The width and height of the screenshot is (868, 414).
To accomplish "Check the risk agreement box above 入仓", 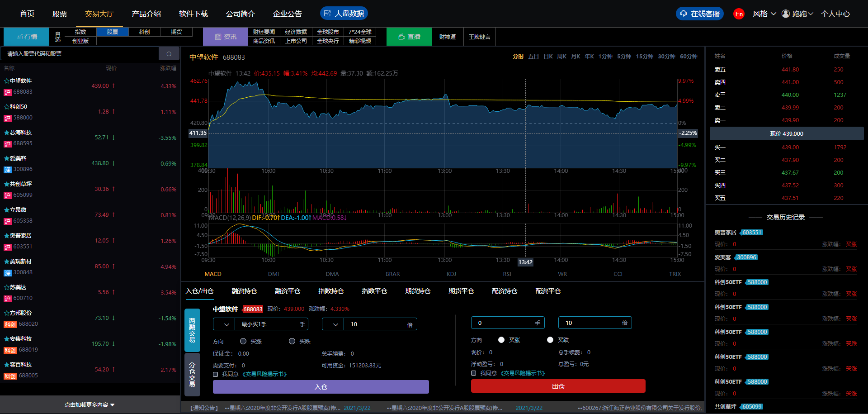I will click(216, 374).
